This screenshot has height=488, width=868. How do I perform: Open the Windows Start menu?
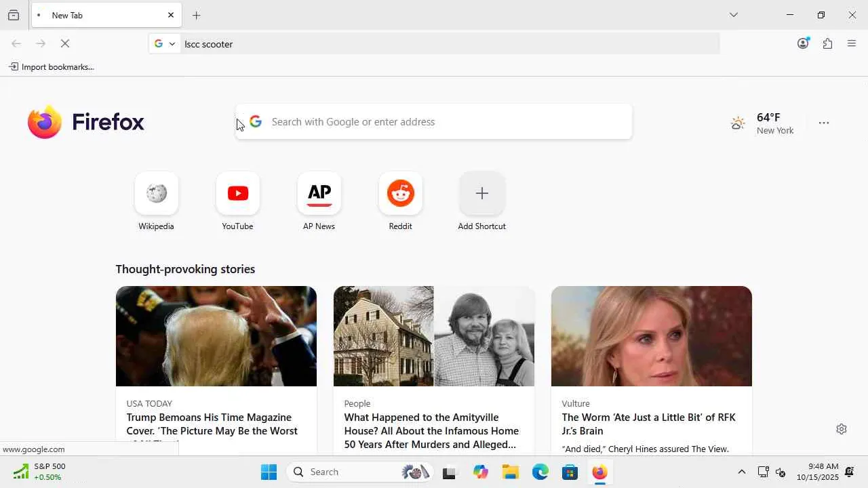(269, 472)
